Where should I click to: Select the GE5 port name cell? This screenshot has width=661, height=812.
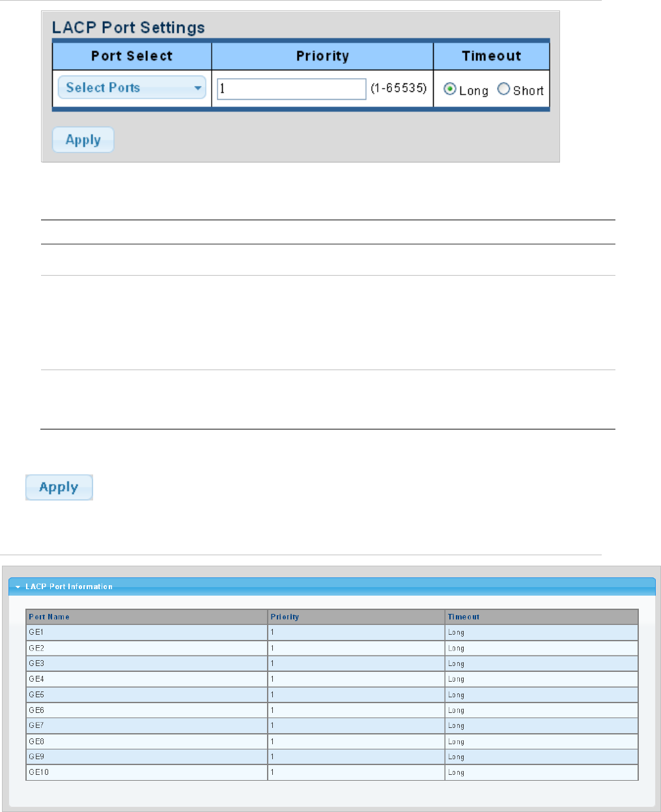(147, 695)
